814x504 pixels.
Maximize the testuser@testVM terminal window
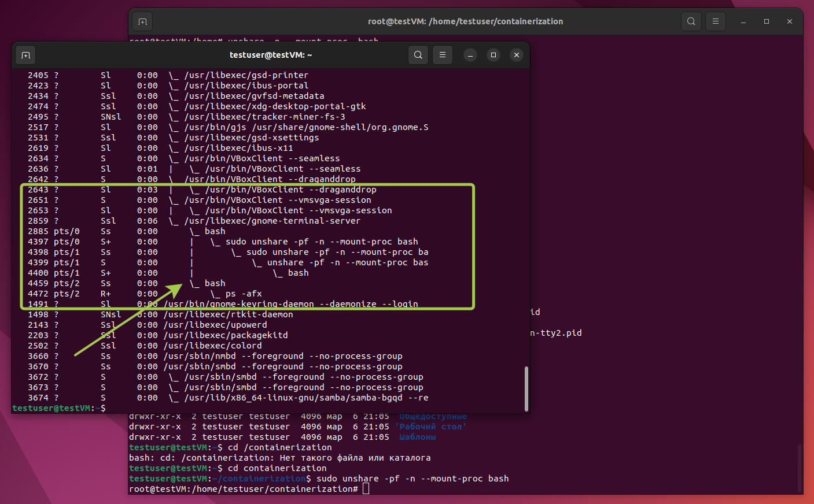493,55
